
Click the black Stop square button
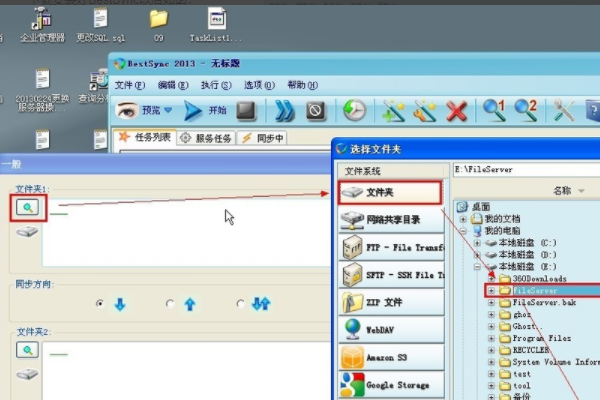(x=246, y=111)
